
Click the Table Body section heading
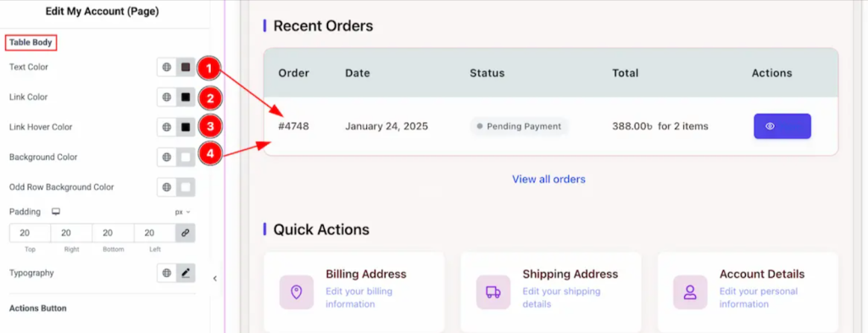[31, 42]
